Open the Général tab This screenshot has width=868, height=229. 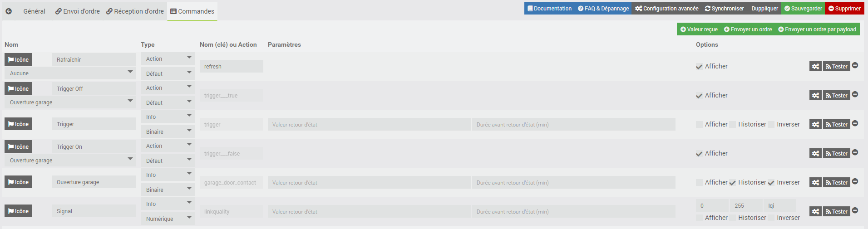pos(34,11)
